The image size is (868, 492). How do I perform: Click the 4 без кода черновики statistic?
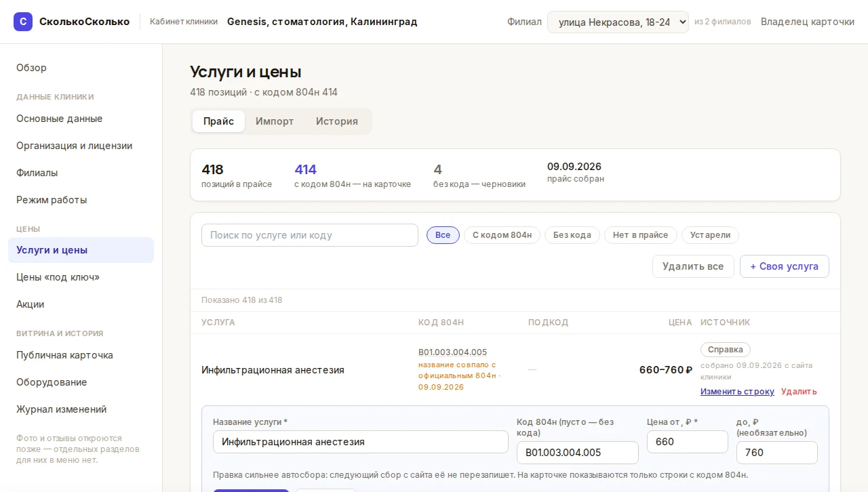coord(479,176)
